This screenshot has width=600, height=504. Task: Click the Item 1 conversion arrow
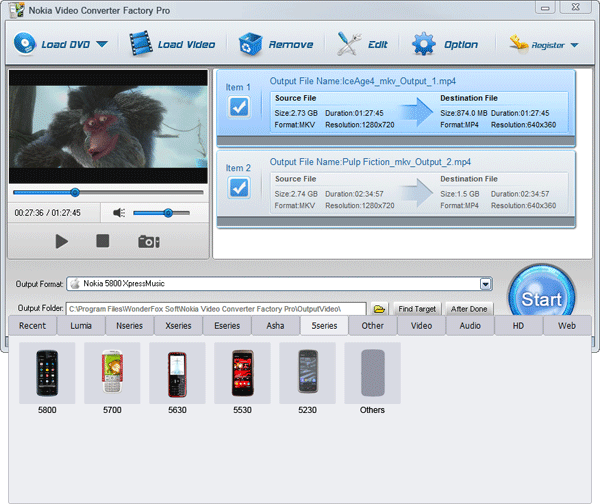click(417, 112)
